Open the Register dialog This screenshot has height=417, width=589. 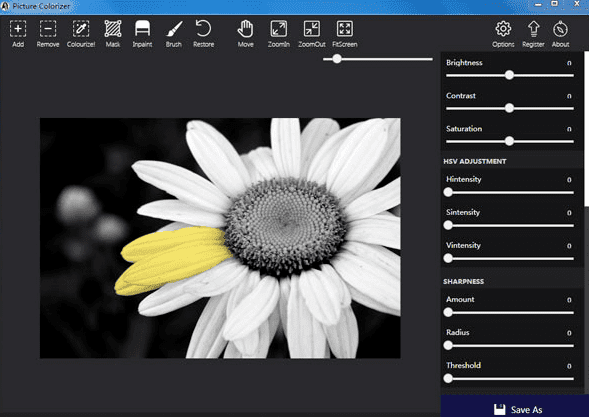[x=533, y=34]
